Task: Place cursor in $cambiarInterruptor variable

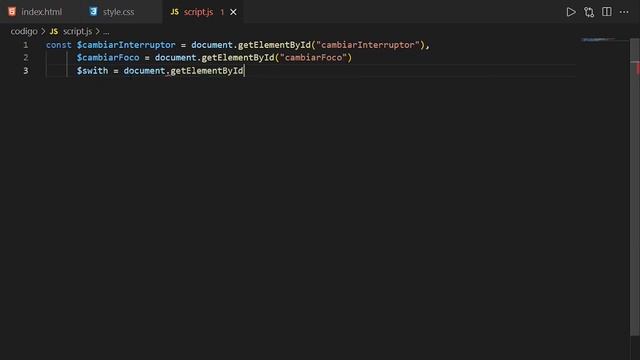Action: (126, 45)
